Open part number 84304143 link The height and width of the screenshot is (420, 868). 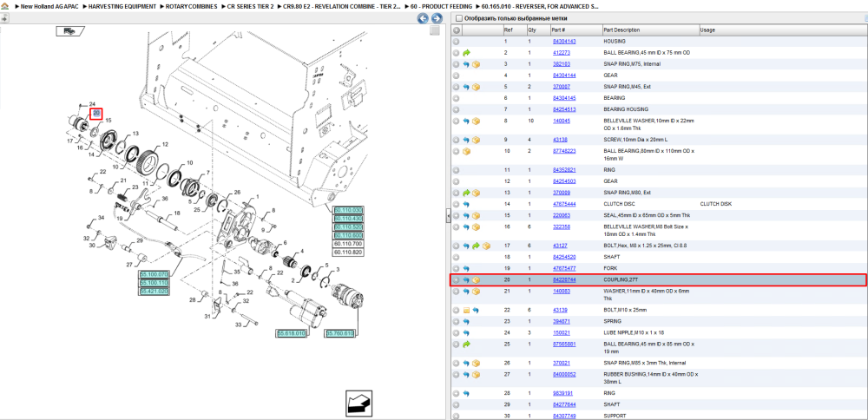tap(564, 42)
